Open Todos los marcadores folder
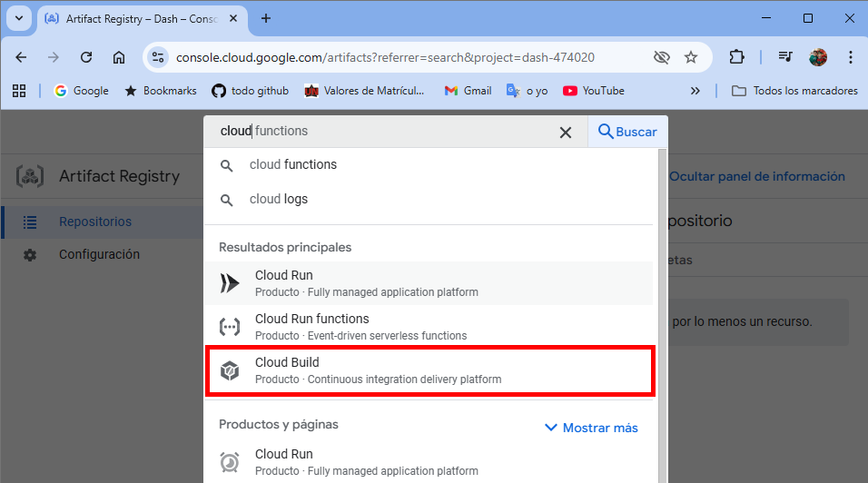868x483 pixels. click(794, 91)
